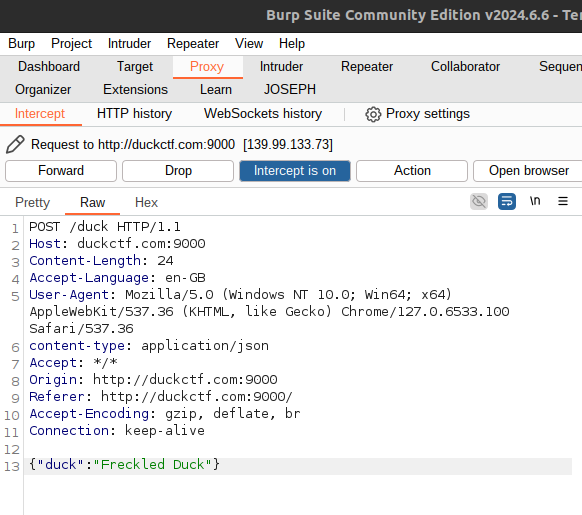Open the Action menu button
The width and height of the screenshot is (582, 515).
point(412,171)
